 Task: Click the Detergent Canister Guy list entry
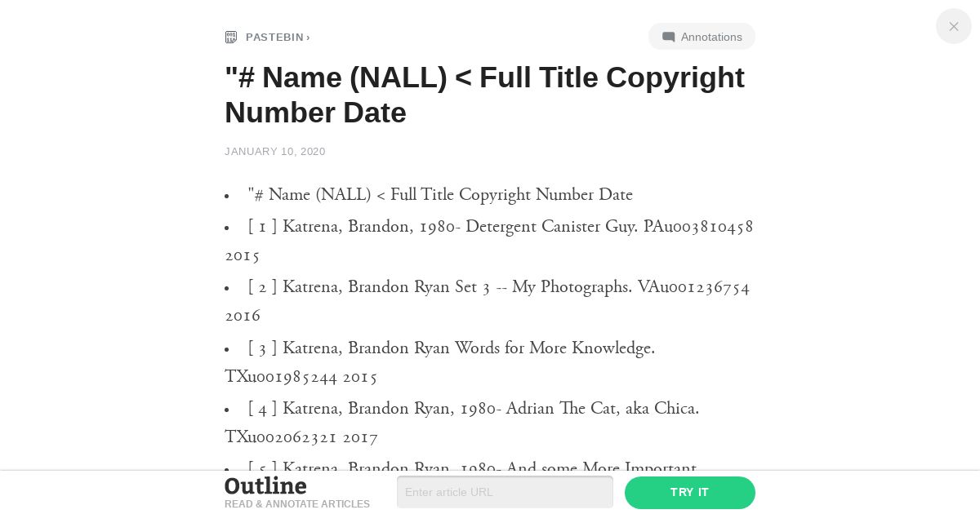[x=489, y=241]
